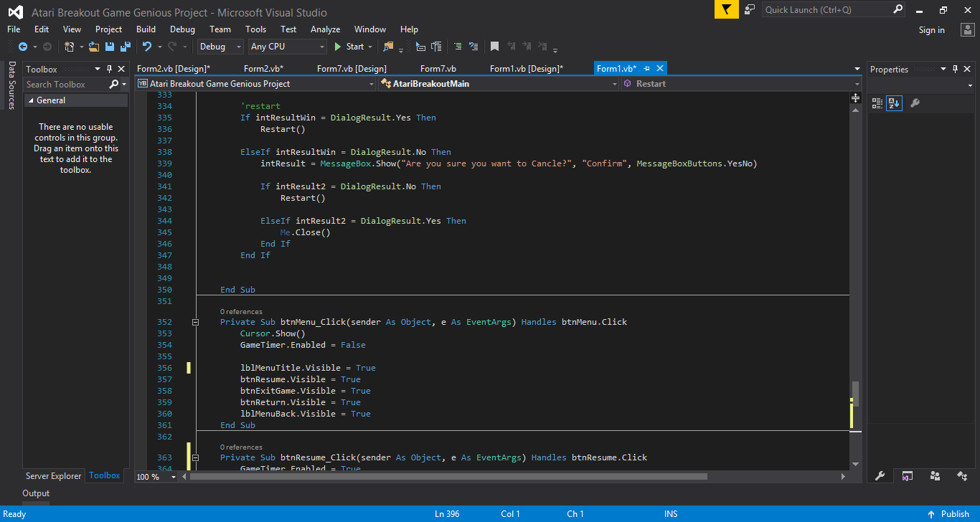This screenshot has width=980, height=522.
Task: Open the Debug configuration dropdown
Action: (x=238, y=47)
